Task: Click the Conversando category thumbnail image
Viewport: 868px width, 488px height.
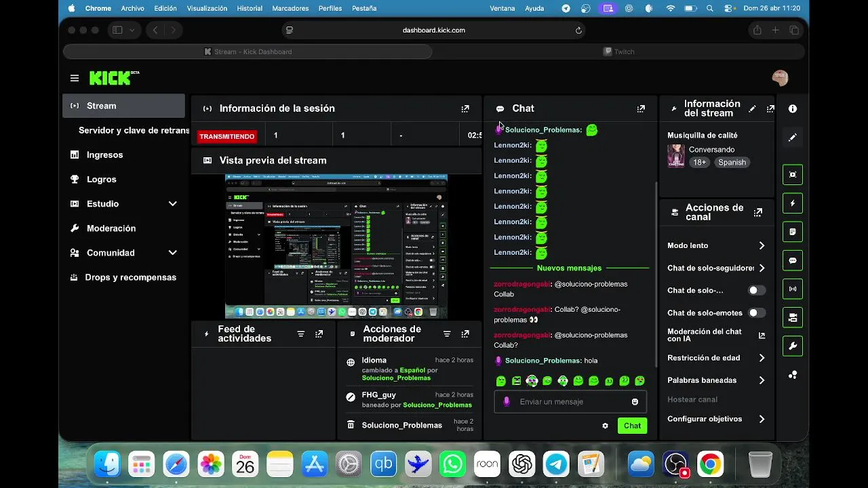Action: [675, 156]
